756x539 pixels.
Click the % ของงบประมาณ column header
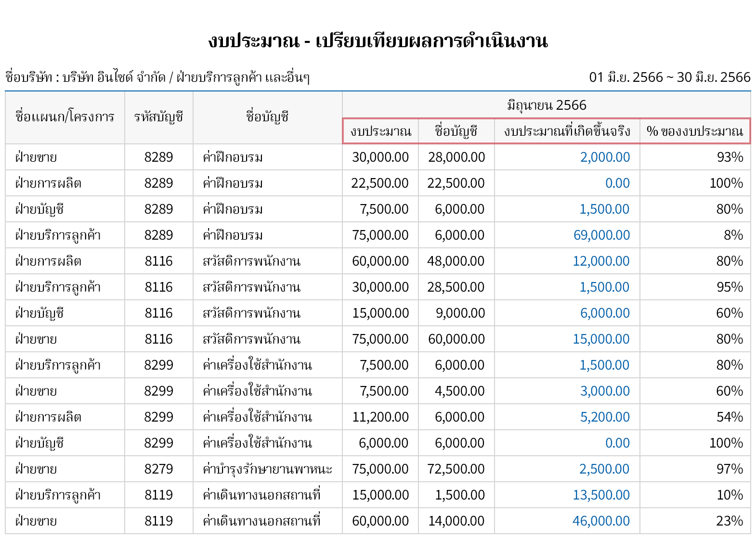[x=694, y=131]
